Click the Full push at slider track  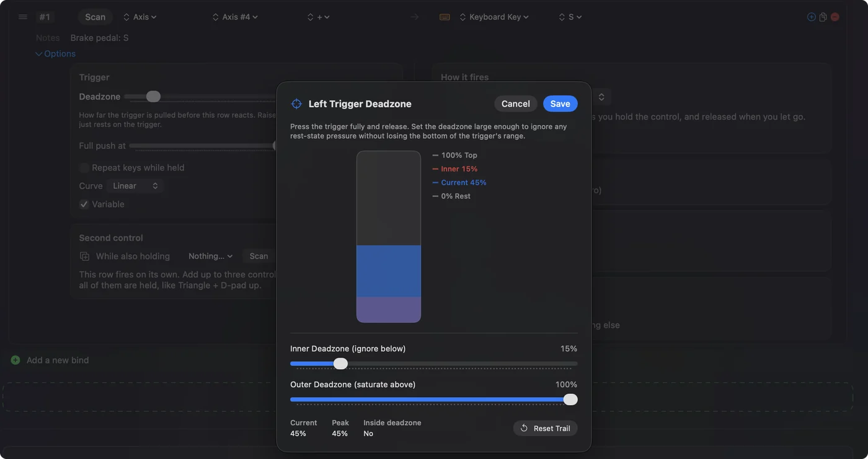(x=202, y=146)
